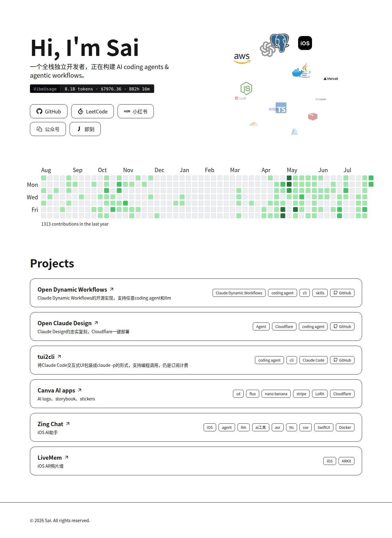Click the Node.js hexagon icon
This screenshot has width=392, height=538.
coord(246,88)
